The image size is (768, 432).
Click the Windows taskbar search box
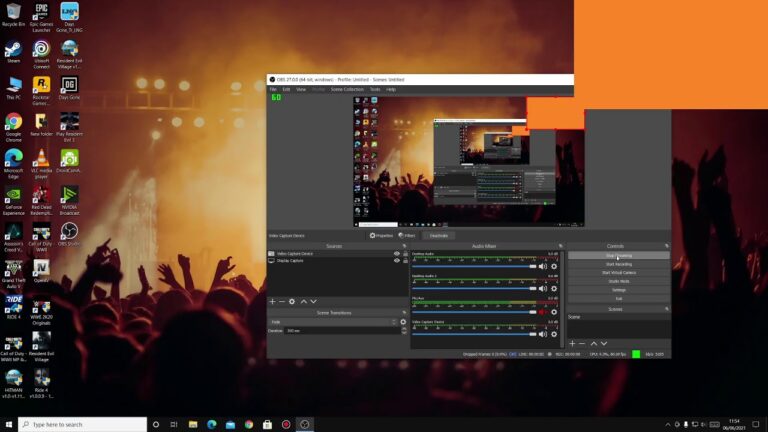(x=82, y=424)
